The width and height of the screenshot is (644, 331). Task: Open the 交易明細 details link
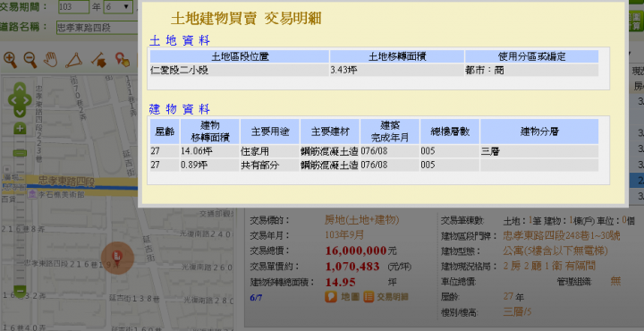386,297
